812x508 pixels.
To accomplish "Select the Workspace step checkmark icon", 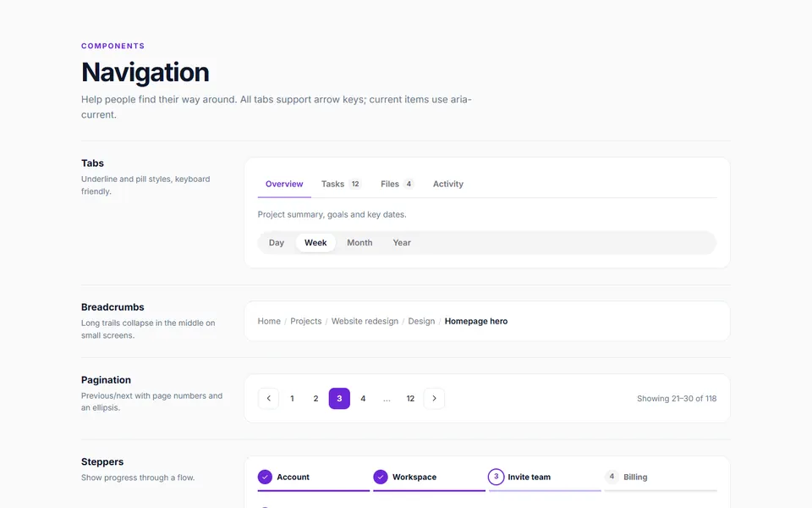I will click(380, 477).
